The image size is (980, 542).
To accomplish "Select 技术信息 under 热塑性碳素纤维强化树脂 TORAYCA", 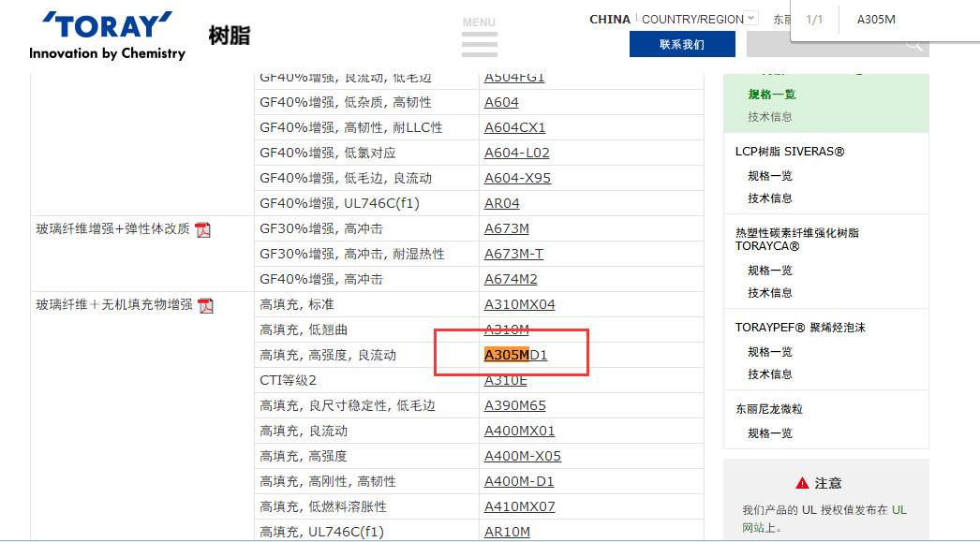I will coord(770,292).
